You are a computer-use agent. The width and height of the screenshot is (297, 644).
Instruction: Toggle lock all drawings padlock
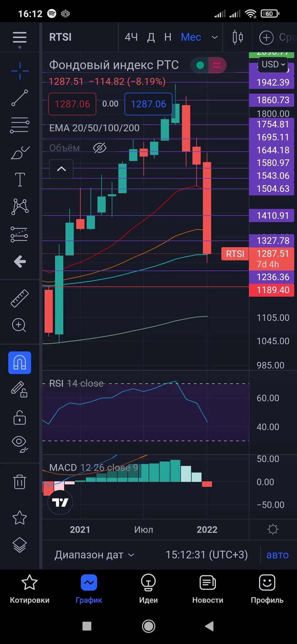click(x=20, y=417)
